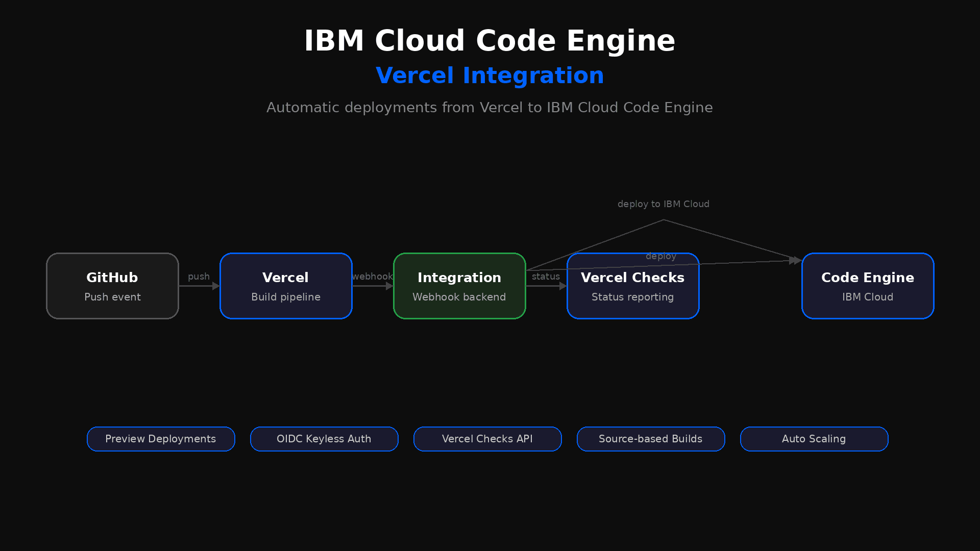
Task: Click the GitHub Push event node
Action: tap(112, 286)
